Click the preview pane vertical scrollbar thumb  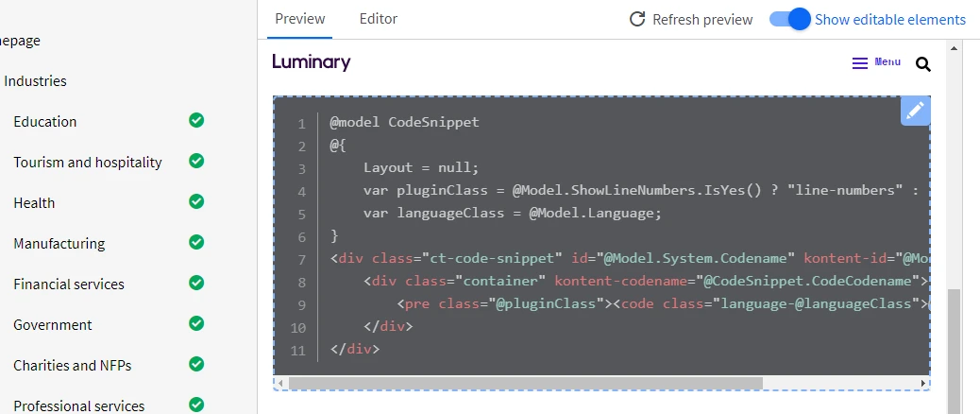pyautogui.click(x=954, y=351)
